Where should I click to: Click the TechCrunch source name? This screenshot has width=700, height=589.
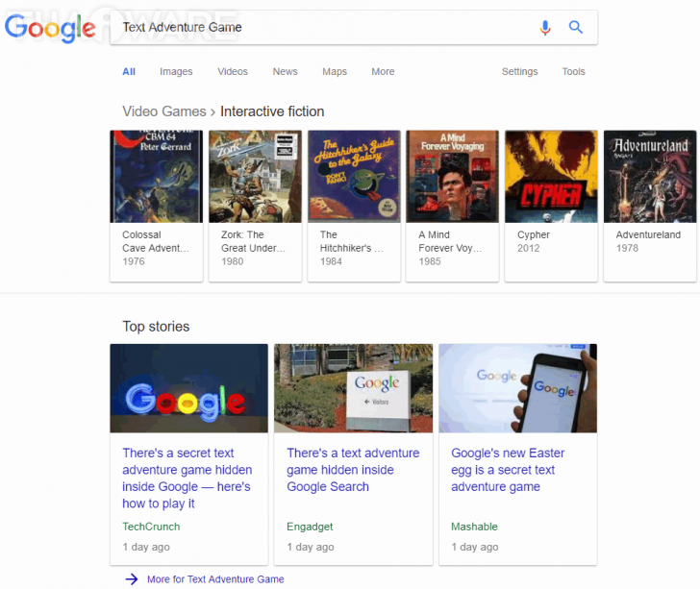151,527
